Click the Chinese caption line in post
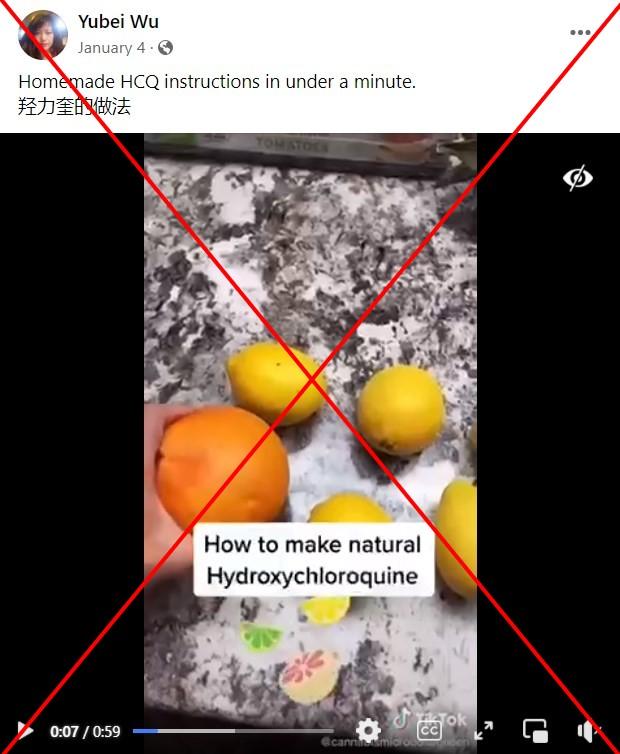The height and width of the screenshot is (754, 620). point(75,106)
